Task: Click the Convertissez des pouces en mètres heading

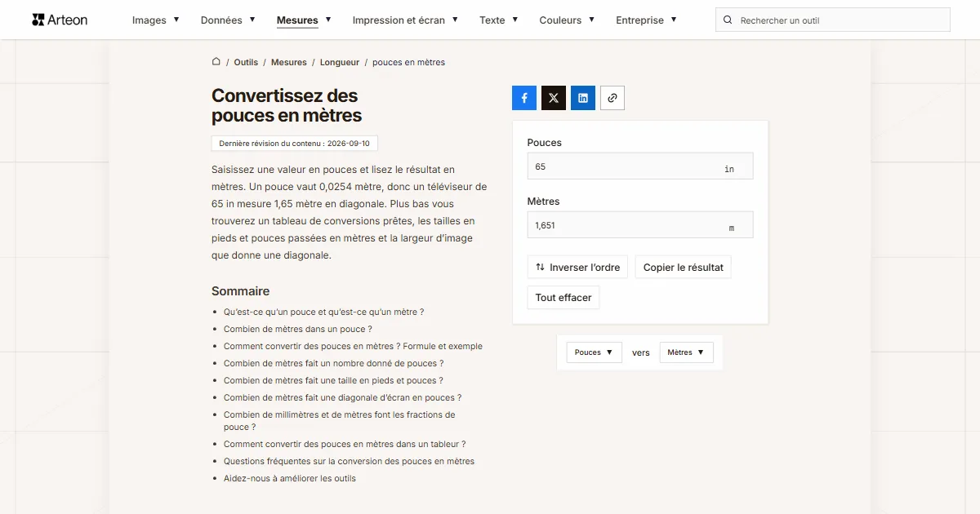Action: tap(287, 106)
